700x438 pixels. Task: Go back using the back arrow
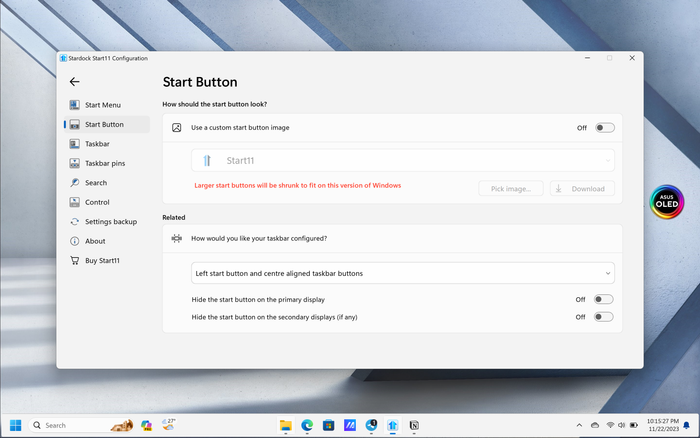pyautogui.click(x=75, y=82)
